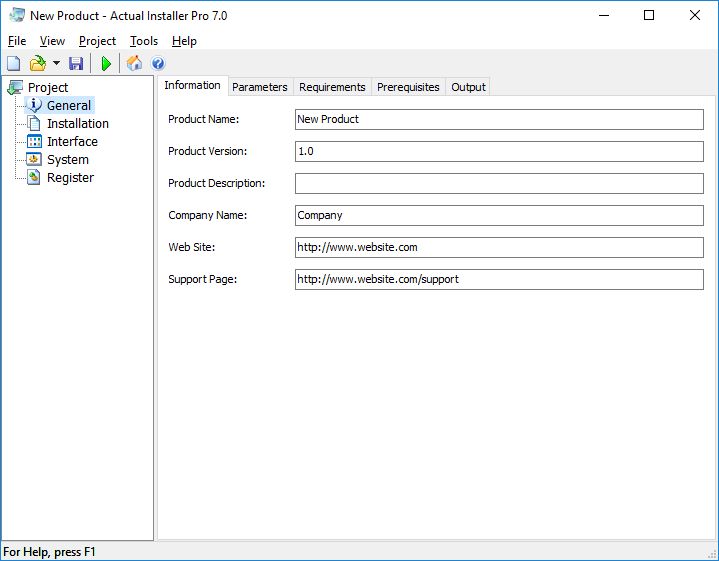The height and width of the screenshot is (561, 719).
Task: Click the Support Page input field
Action: pos(499,279)
